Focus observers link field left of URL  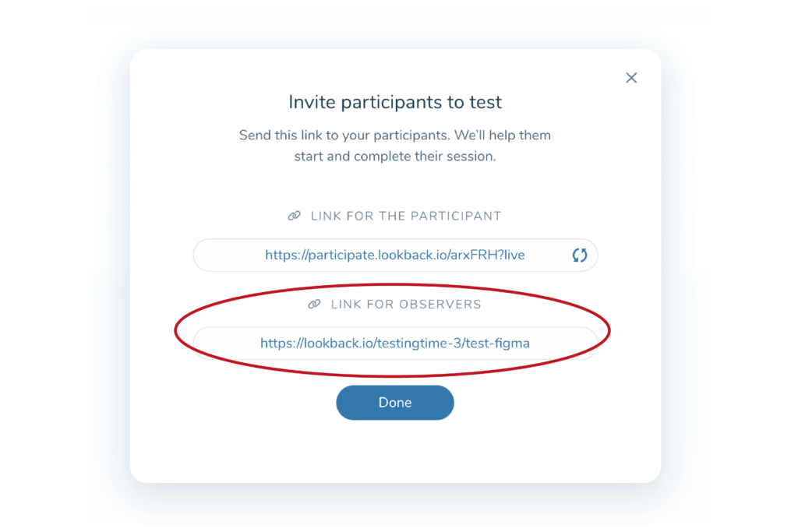point(227,344)
